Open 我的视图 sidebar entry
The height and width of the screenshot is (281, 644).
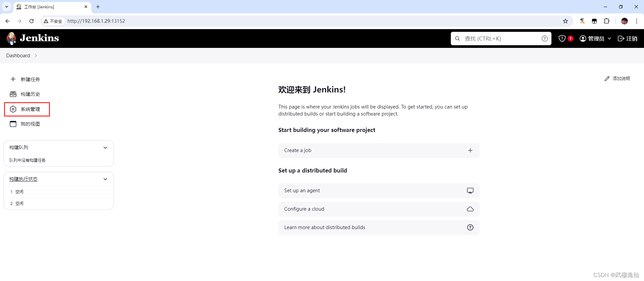(x=30, y=124)
